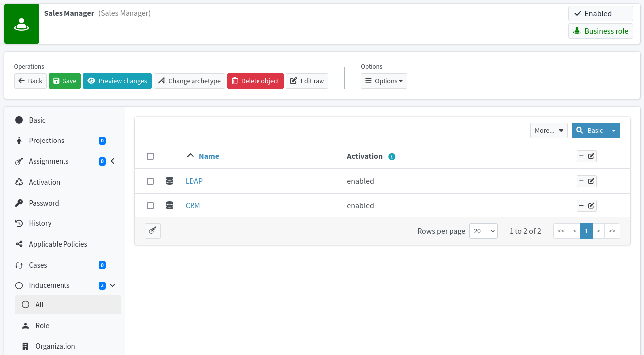Image resolution: width=644 pixels, height=355 pixels.
Task: Click the Cases icon in the sidebar
Action: (x=19, y=265)
